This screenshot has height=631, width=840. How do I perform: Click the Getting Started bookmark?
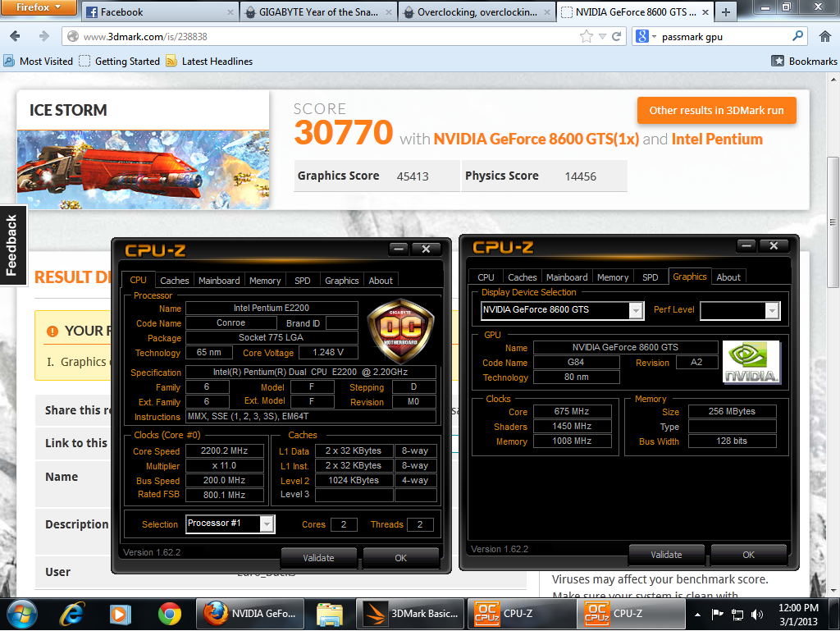pyautogui.click(x=120, y=61)
